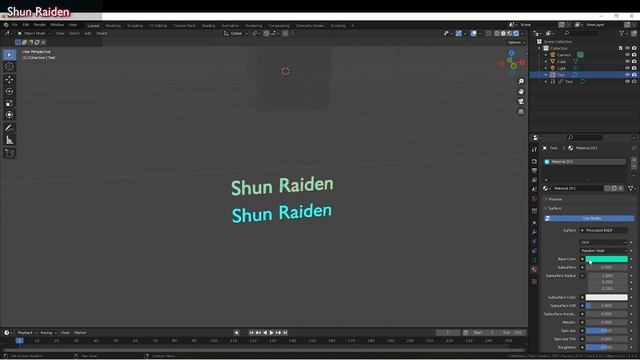This screenshot has height=360, width=640.
Task: Click the green Base Color swatch
Action: click(607, 259)
